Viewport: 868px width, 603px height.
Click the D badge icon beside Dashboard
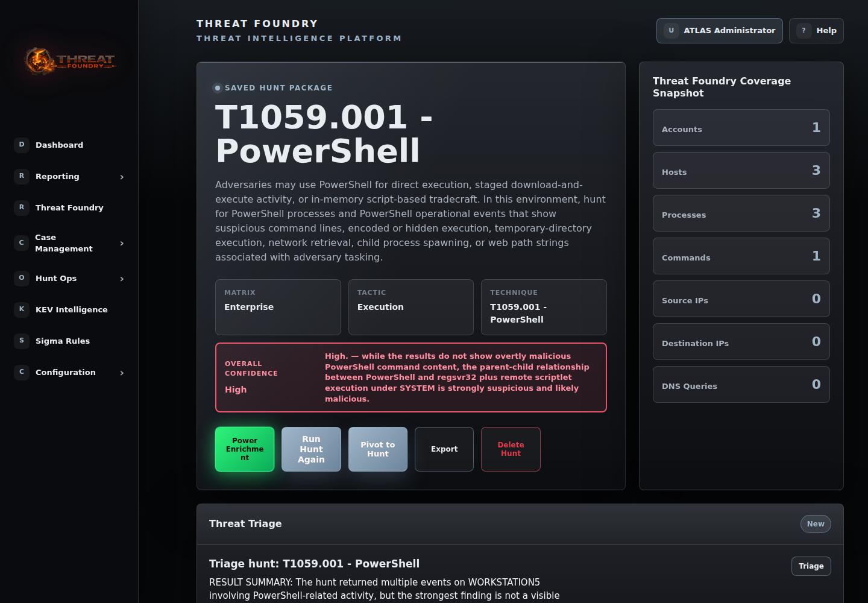[x=22, y=145]
